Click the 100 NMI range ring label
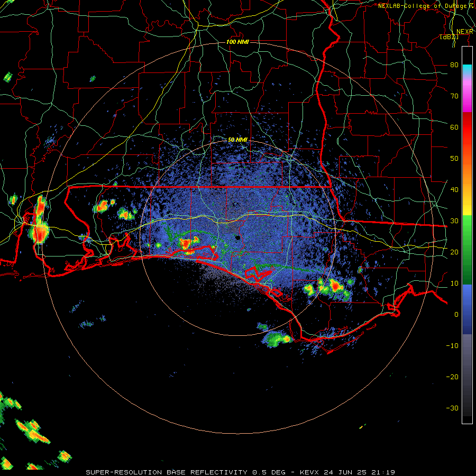 click(x=237, y=42)
